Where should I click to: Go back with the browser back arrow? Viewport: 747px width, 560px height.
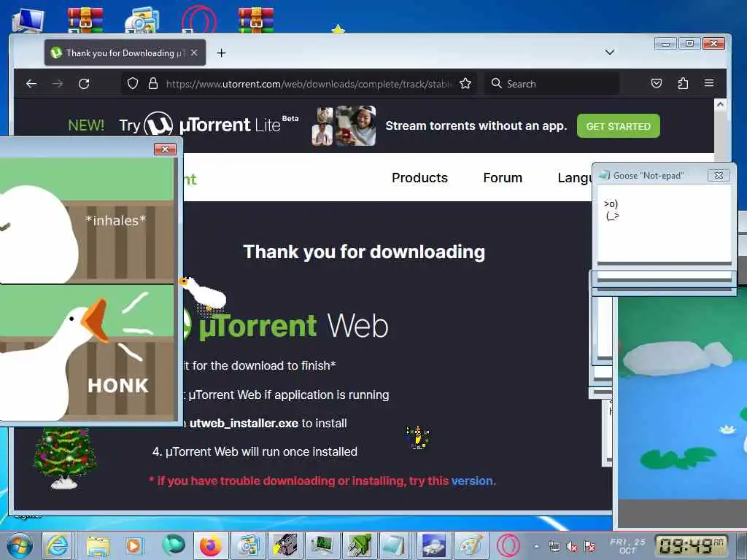point(31,84)
